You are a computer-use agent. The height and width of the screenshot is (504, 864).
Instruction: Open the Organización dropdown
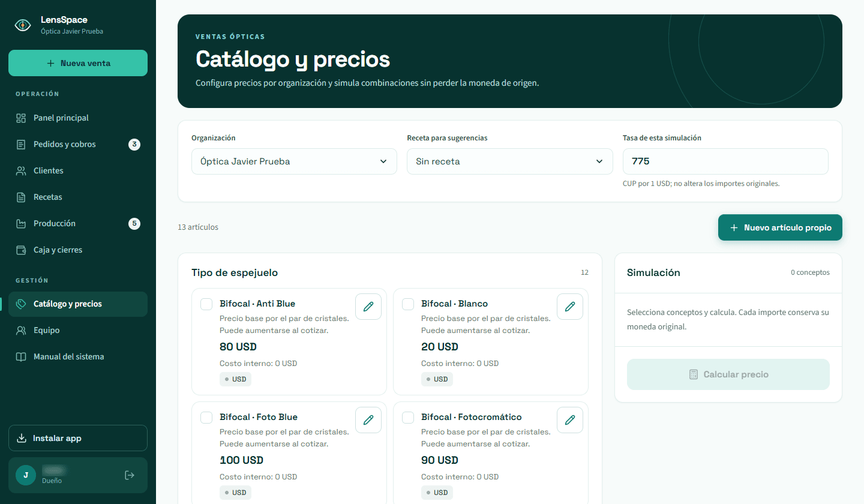(x=294, y=161)
